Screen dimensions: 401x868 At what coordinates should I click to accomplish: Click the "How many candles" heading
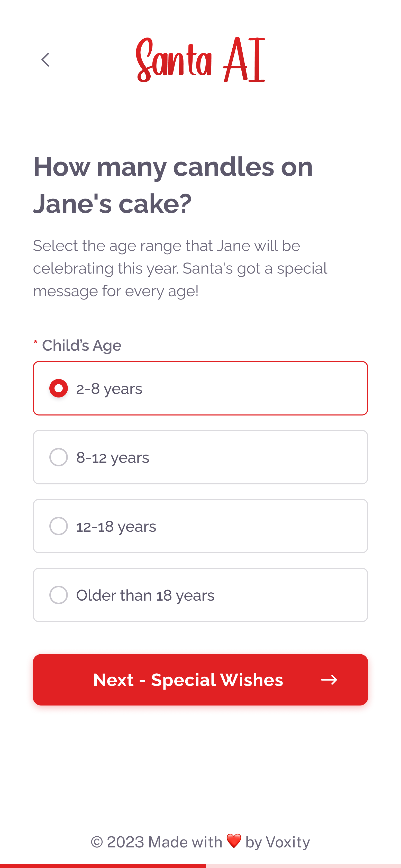(x=173, y=185)
